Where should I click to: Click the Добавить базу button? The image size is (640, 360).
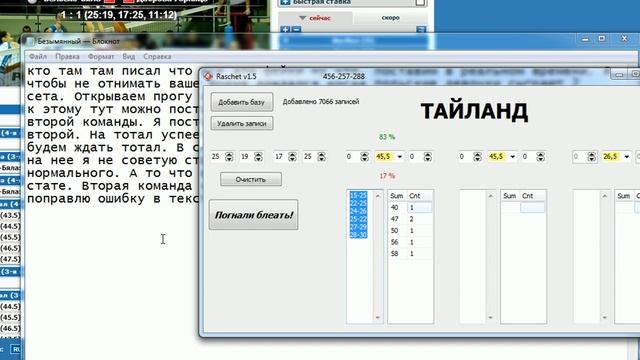tap(242, 102)
